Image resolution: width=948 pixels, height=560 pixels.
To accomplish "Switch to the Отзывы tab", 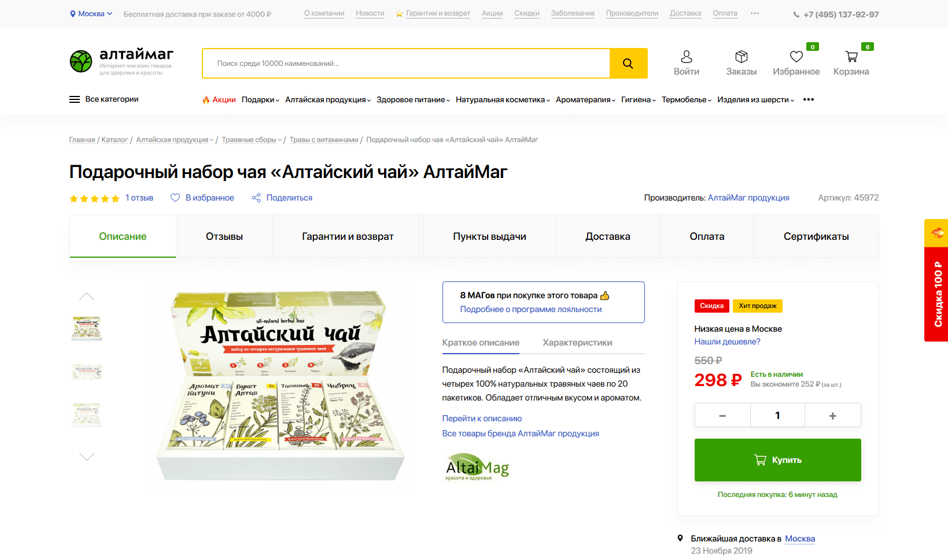I will click(x=224, y=236).
